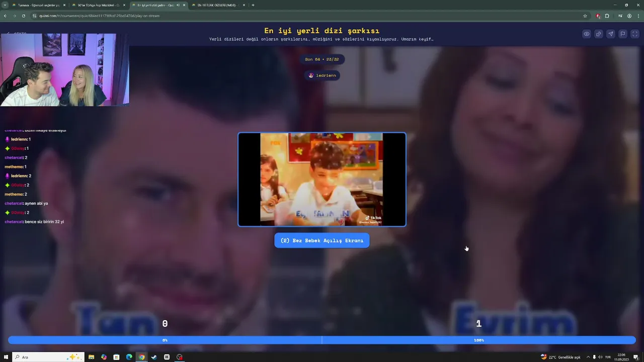Click the Bez Bebek Açılış Ekranı button
Screen dimensions: 644x362
click(322, 240)
